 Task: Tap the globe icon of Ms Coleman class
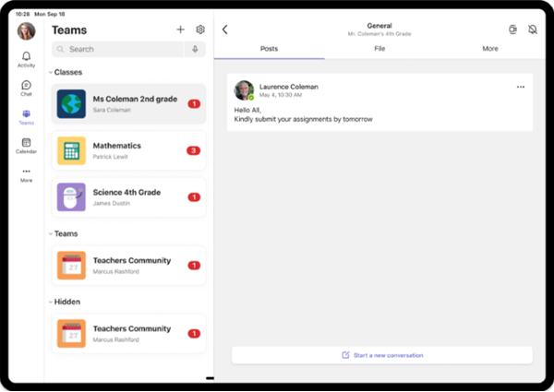pyautogui.click(x=71, y=103)
